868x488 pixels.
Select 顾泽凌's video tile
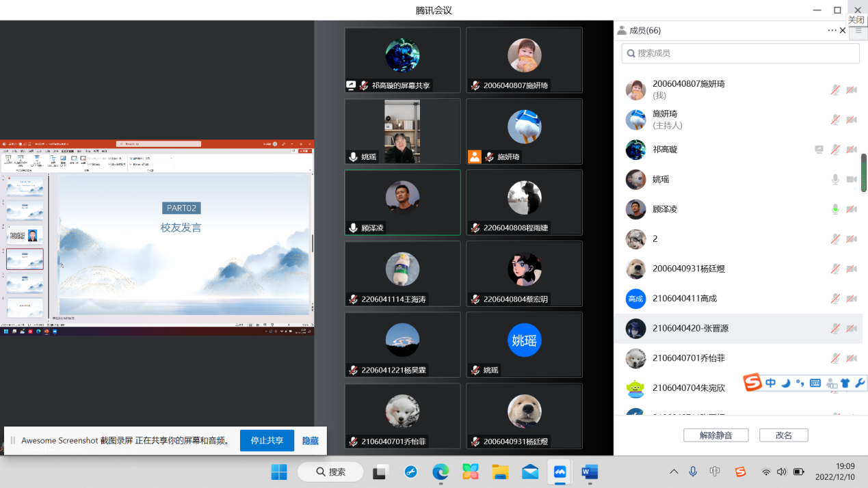tap(402, 202)
